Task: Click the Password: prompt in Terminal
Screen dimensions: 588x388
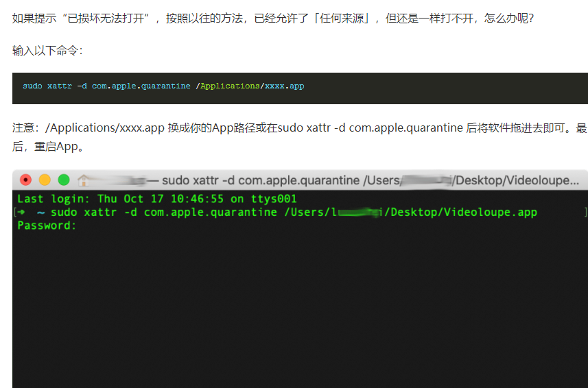Action: click(47, 226)
